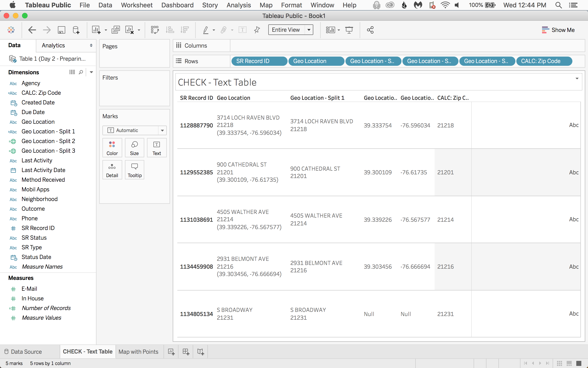Viewport: 588px width, 368px height.
Task: Select the Geo Location pill in Rows
Action: click(x=316, y=61)
